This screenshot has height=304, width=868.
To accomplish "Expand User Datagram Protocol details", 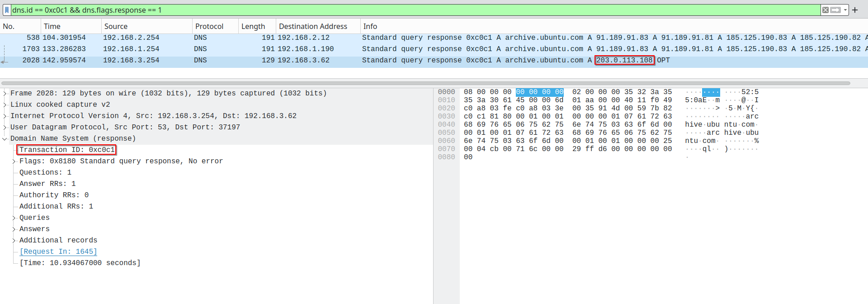I will coord(5,127).
